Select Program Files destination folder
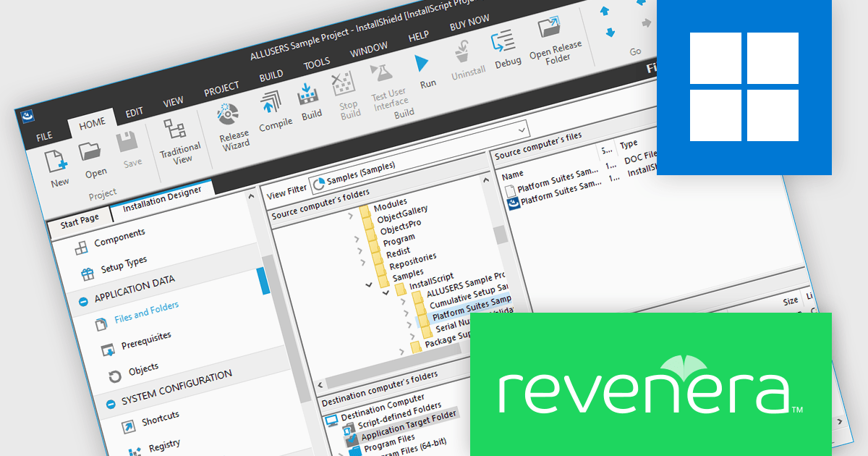The height and width of the screenshot is (456, 868). point(388,442)
